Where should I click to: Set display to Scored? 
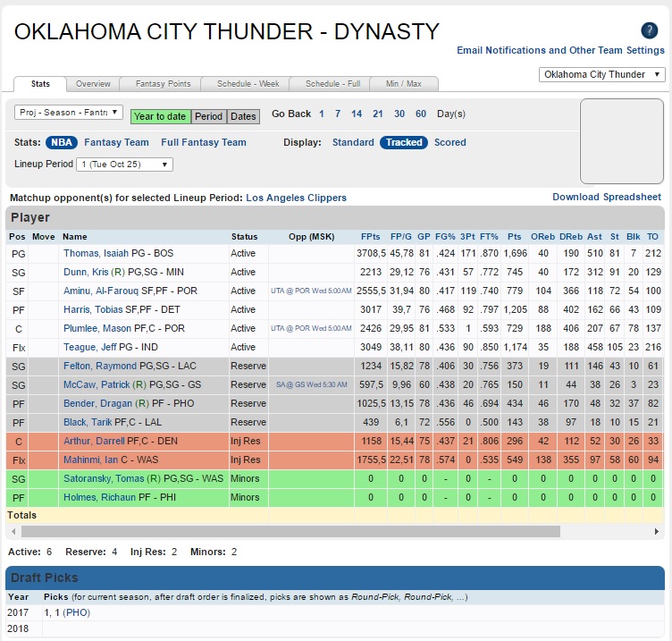[x=450, y=142]
